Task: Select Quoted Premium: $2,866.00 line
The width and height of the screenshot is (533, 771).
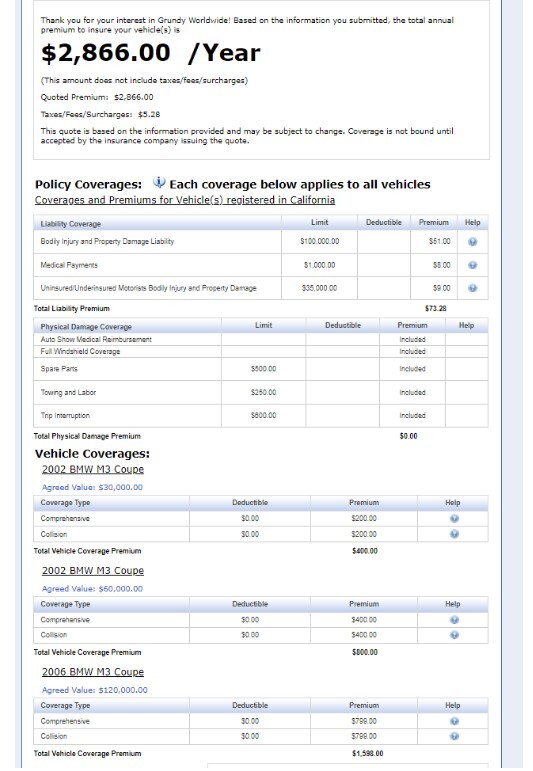Action: point(97,97)
